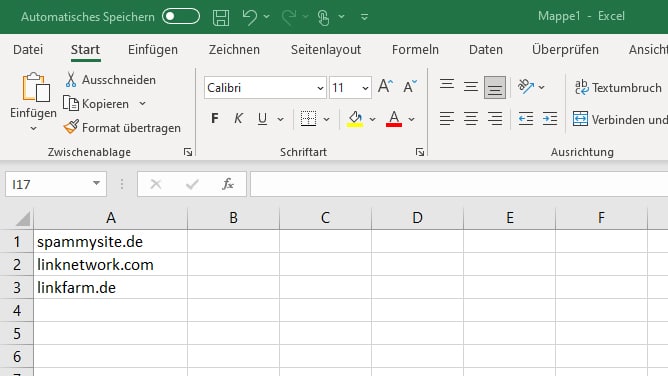Align text right icon
The image size is (668, 376).
click(495, 118)
